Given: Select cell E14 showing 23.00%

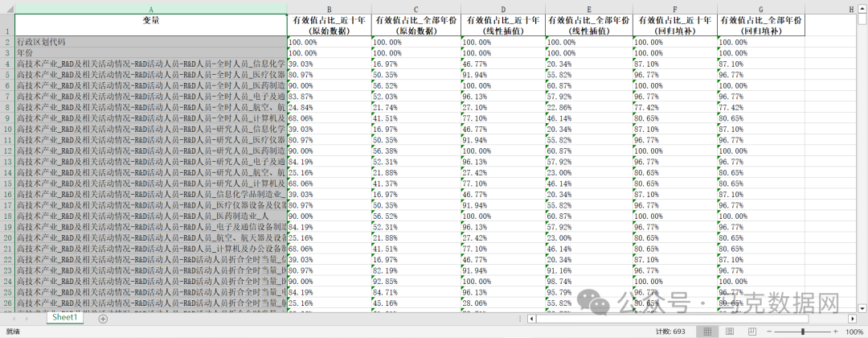Looking at the screenshot, I should [x=589, y=172].
